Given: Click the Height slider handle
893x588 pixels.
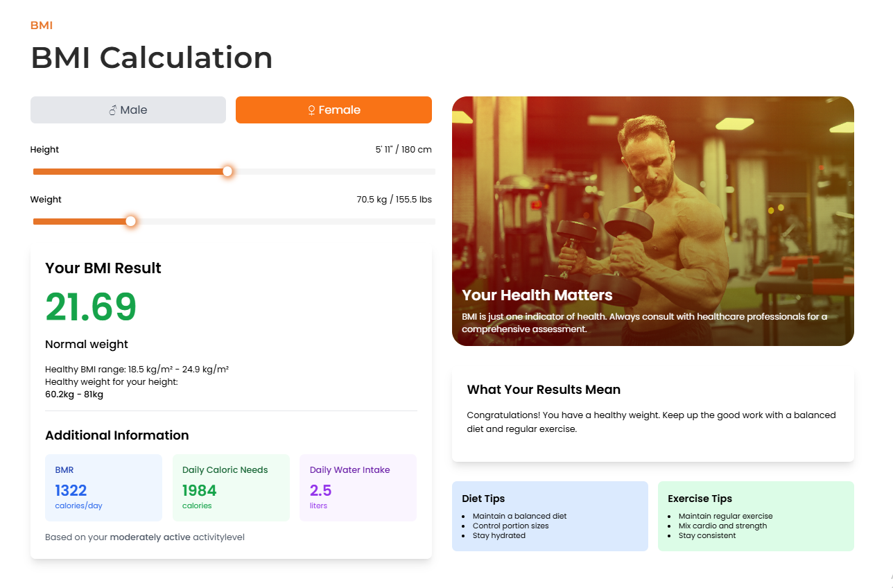Looking at the screenshot, I should [x=227, y=171].
